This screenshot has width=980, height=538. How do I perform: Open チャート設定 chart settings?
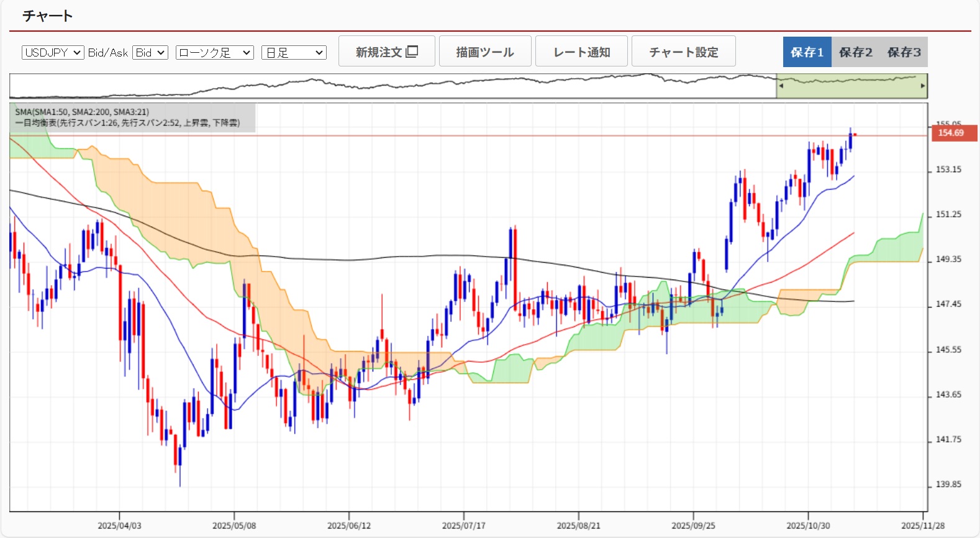click(x=683, y=52)
